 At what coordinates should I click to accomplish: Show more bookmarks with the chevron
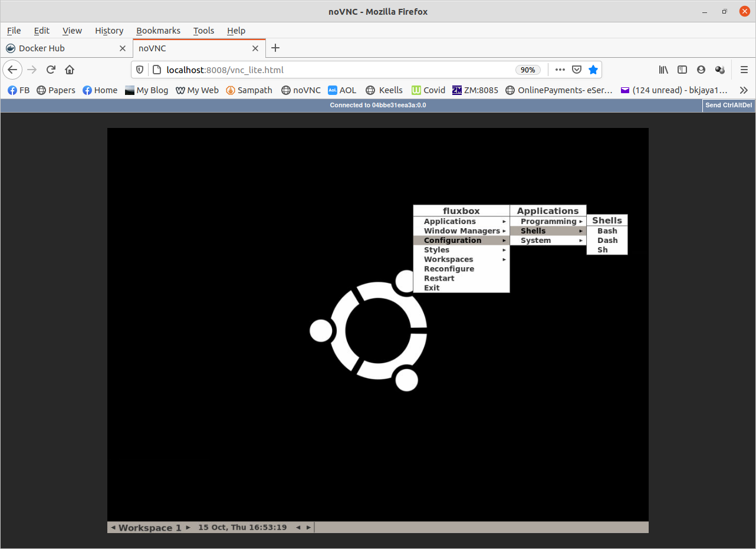click(744, 90)
